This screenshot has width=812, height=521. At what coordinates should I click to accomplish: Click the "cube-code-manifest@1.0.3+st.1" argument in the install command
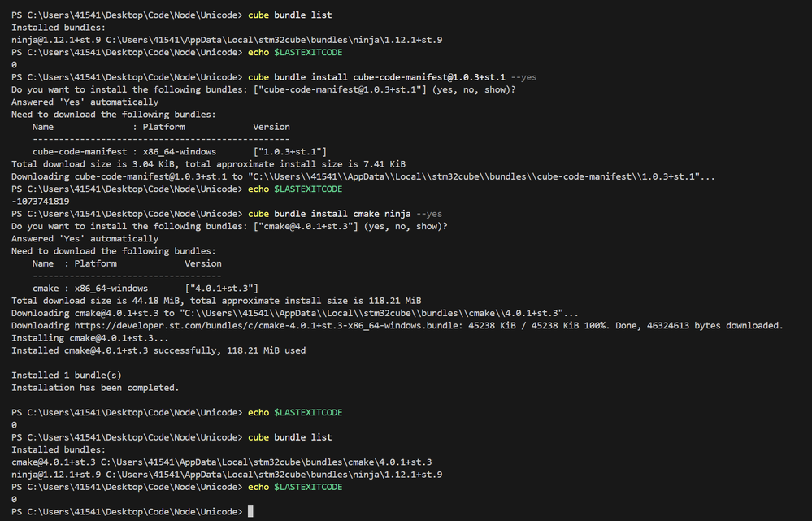pyautogui.click(x=429, y=77)
